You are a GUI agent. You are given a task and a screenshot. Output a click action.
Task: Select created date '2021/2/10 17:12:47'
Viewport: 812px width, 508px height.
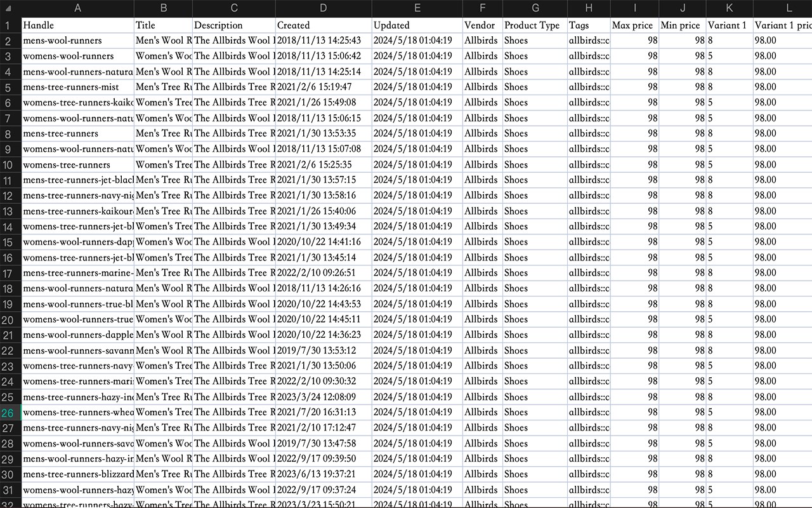coord(324,428)
